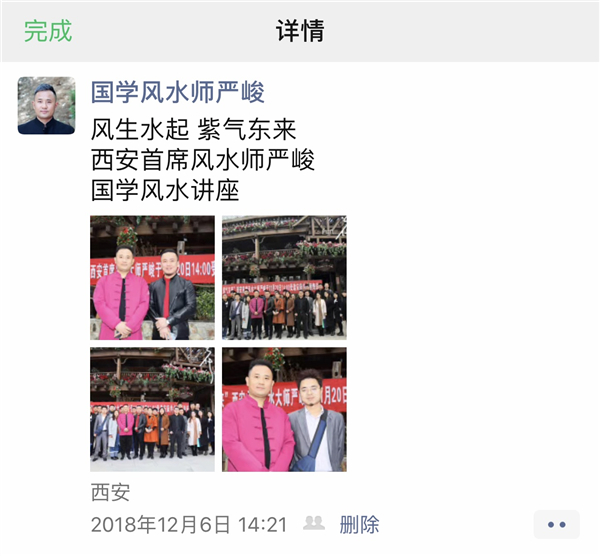Click the blue crossbody bag in last photo
600x556 pixels.
click(x=309, y=448)
